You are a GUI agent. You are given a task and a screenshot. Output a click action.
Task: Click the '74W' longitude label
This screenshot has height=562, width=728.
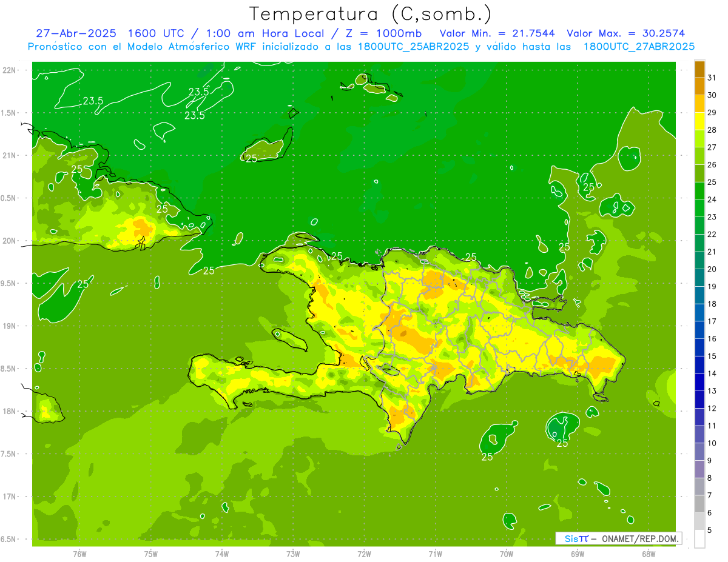222,554
